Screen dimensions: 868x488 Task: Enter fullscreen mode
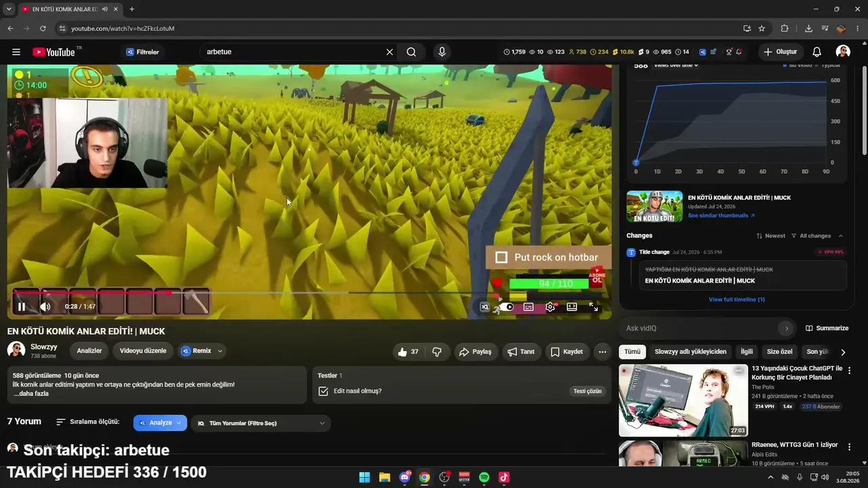pyautogui.click(x=593, y=307)
